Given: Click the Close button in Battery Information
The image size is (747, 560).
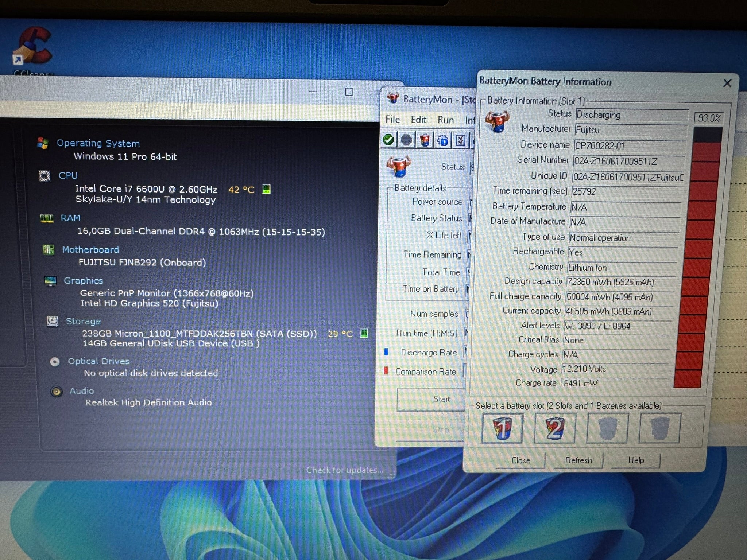Looking at the screenshot, I should [x=521, y=460].
